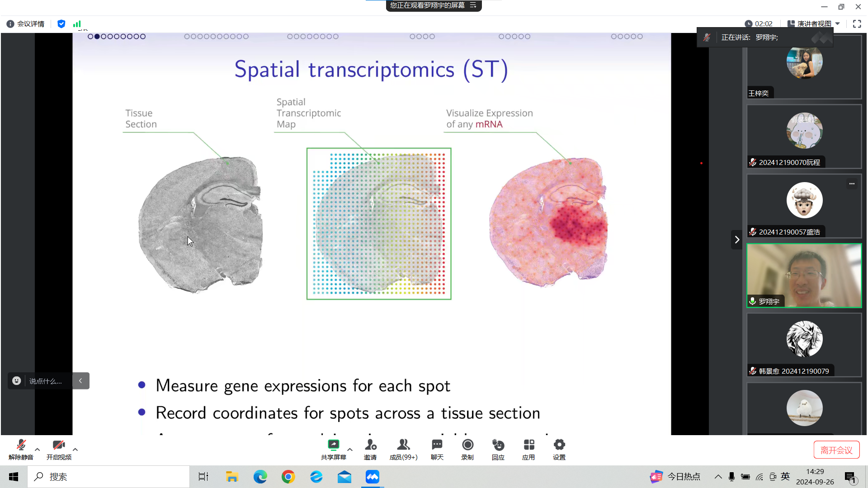The image size is (868, 488).
Task: Expand audio options arrow beside 解除静音
Action: pyautogui.click(x=38, y=449)
